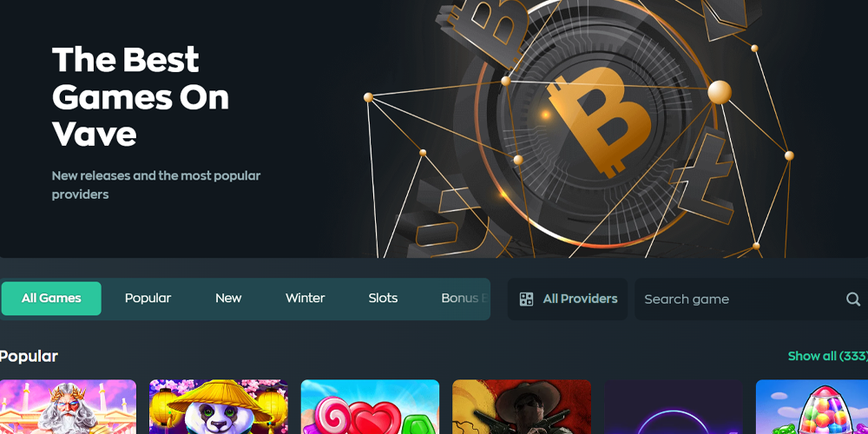
Task: Open the gumball machine game thumbnail
Action: pyautogui.click(x=812, y=407)
